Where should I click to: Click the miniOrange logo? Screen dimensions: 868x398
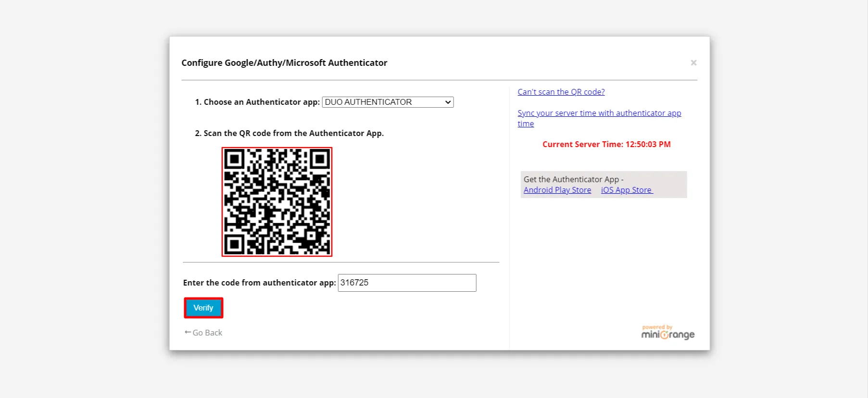coord(668,333)
